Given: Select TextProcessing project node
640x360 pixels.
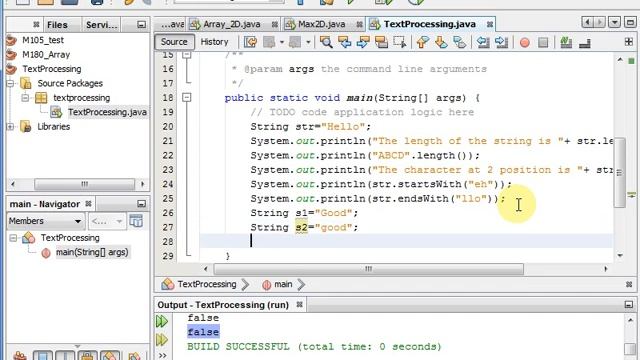Looking at the screenshot, I should (51, 69).
